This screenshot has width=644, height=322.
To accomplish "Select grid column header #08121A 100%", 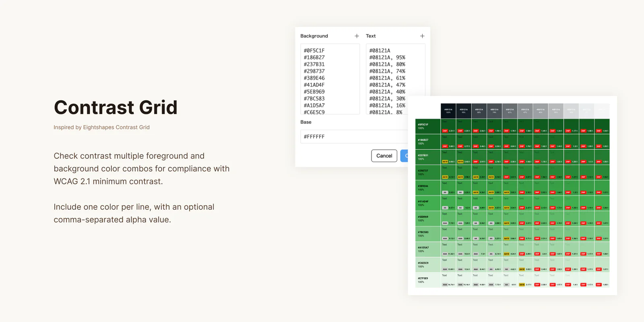I will point(448,111).
